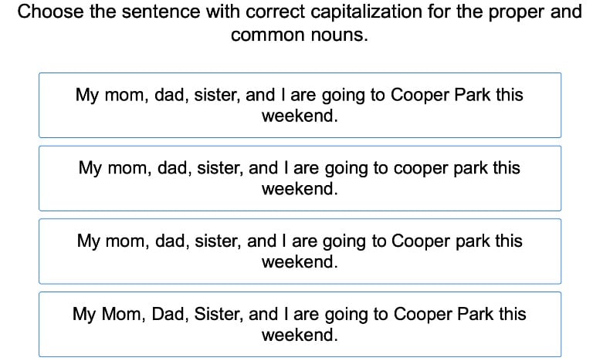The image size is (593, 364).
Task: Pick the option capitalizing only "Cooper" in the park name
Action: point(300,251)
